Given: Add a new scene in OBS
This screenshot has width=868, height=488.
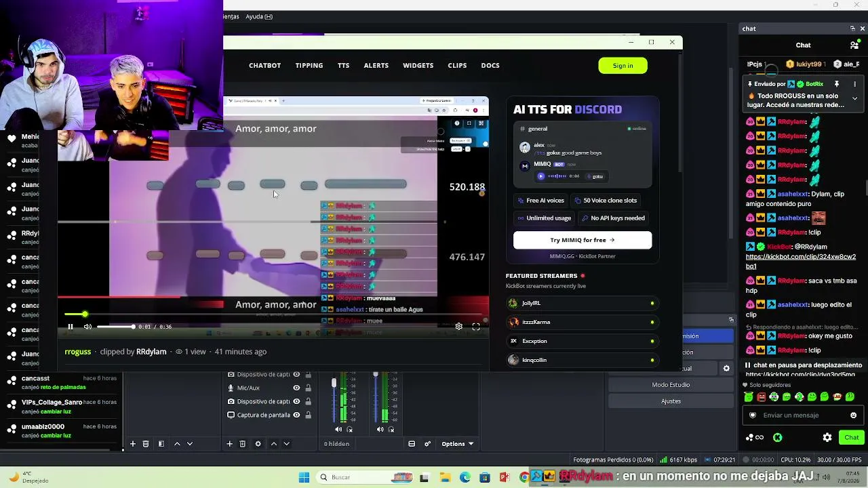Looking at the screenshot, I should (x=133, y=444).
